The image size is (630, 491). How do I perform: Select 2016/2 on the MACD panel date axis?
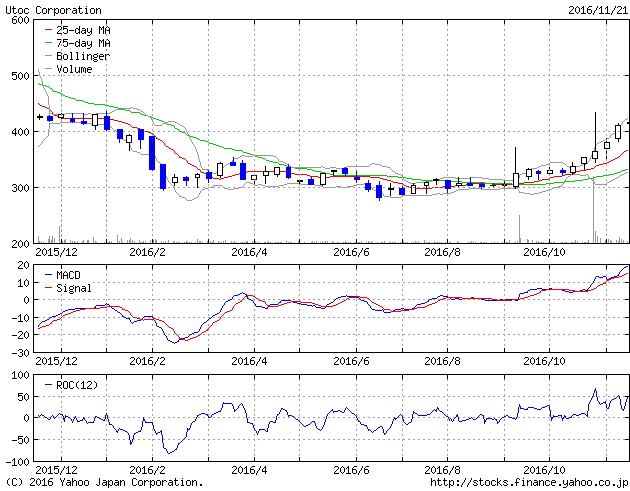point(147,360)
